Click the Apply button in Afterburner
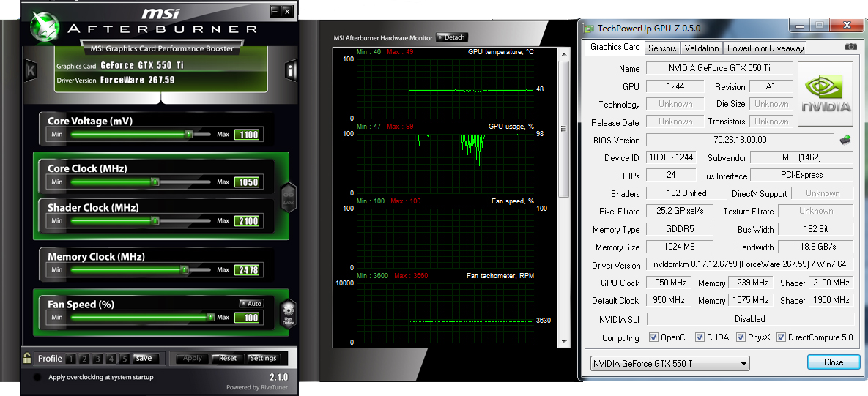 click(x=192, y=359)
